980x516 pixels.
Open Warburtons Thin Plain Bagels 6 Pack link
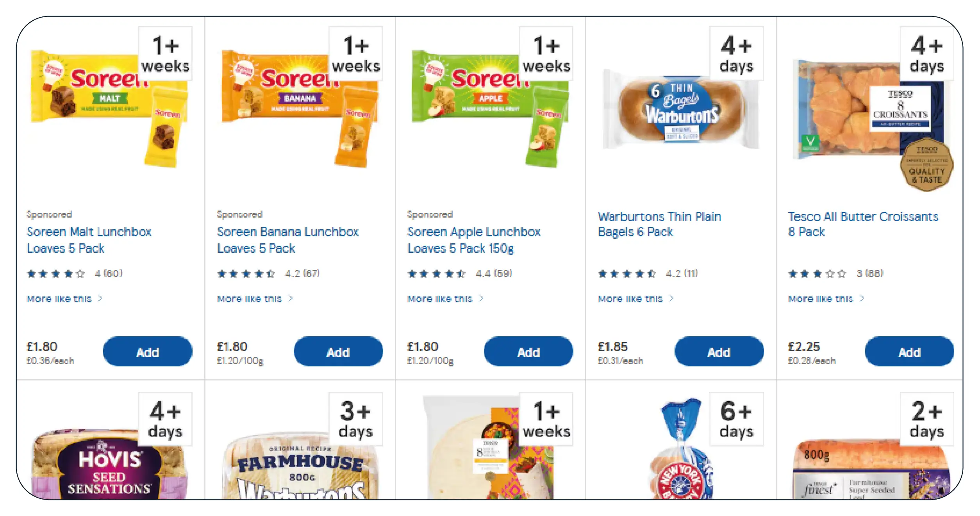(x=659, y=224)
